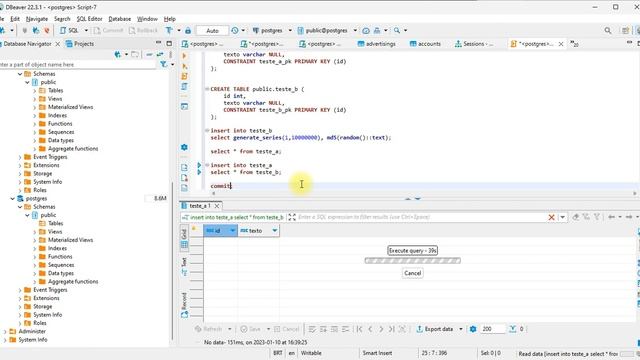Click the Save changes button
This screenshot has height=360, width=640.
pyautogui.click(x=250, y=329)
